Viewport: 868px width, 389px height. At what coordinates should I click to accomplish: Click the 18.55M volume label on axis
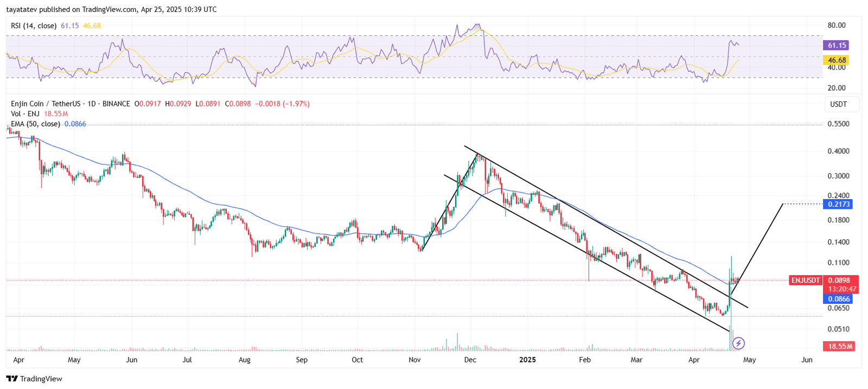[x=839, y=346]
